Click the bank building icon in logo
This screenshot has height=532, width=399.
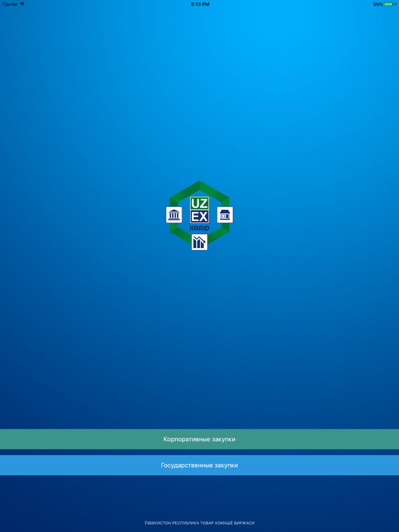coord(174,215)
